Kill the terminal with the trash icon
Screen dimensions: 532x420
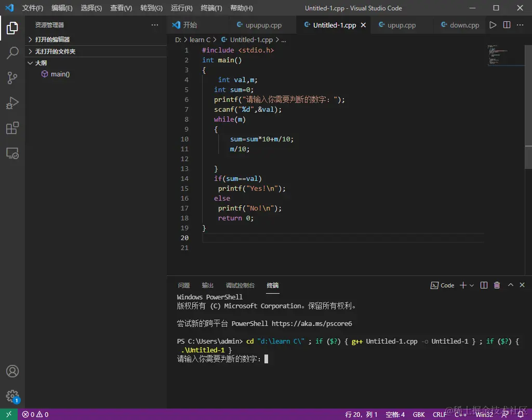[x=497, y=285]
